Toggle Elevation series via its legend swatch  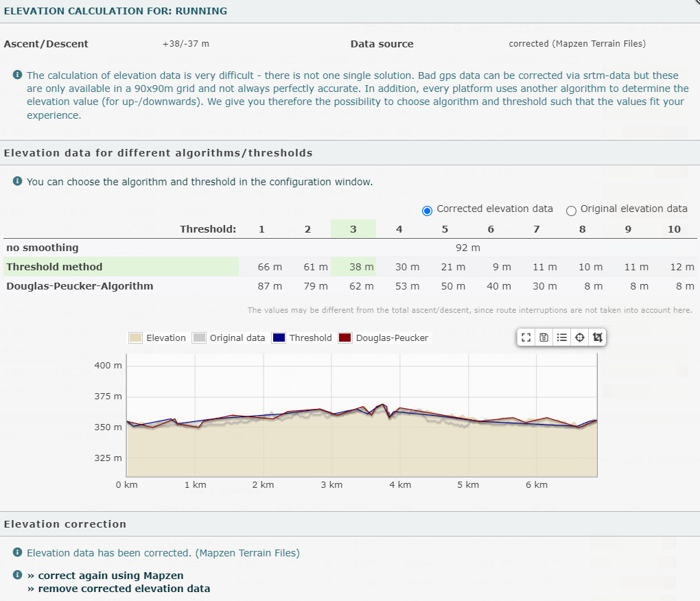(135, 338)
